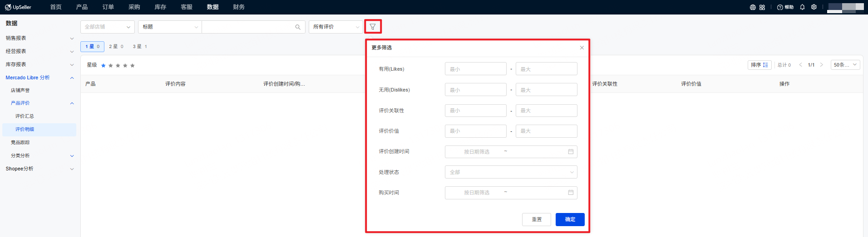Image resolution: width=868 pixels, height=237 pixels.
Task: Click the 重置 reset button
Action: [x=536, y=219]
